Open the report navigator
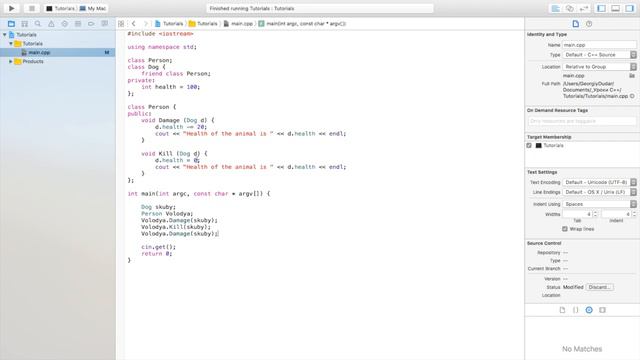The height and width of the screenshot is (360, 640). [104, 24]
